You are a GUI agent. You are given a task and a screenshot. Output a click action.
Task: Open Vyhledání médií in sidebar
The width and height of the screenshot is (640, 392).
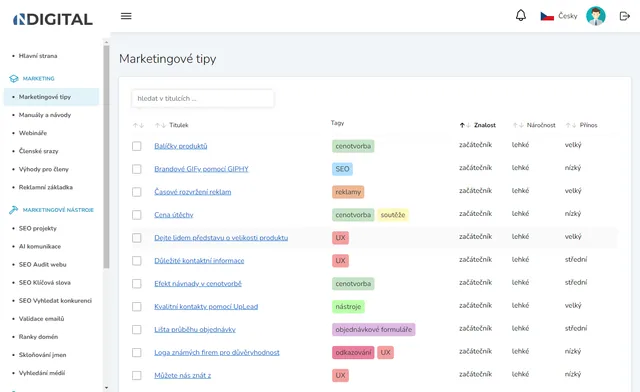click(42, 373)
